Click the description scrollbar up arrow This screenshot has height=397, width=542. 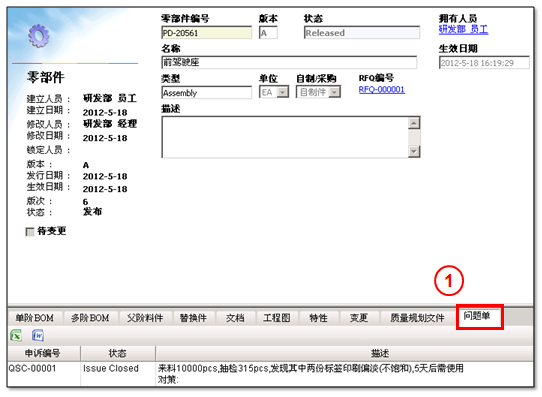click(414, 123)
